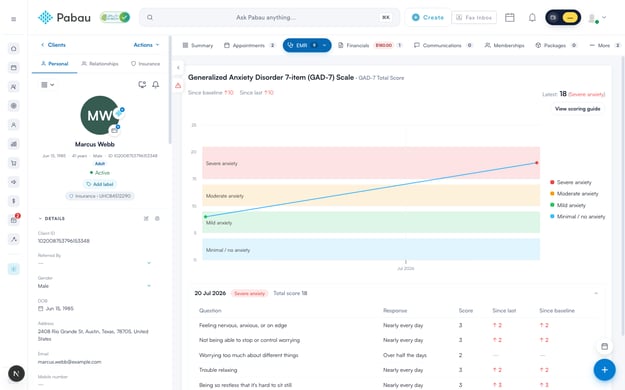Open the megaphone marketing icon in the sidebar
The height and width of the screenshot is (390, 625).
(14, 182)
